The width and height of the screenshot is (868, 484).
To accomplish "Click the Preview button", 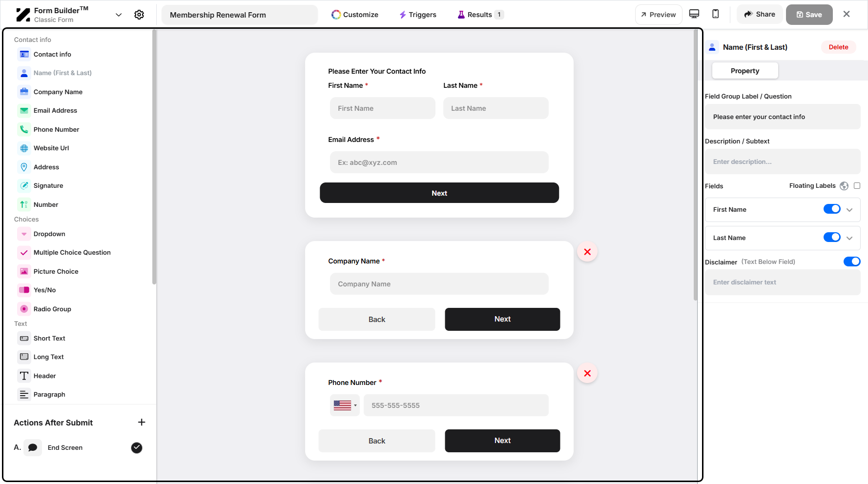I will pos(659,15).
